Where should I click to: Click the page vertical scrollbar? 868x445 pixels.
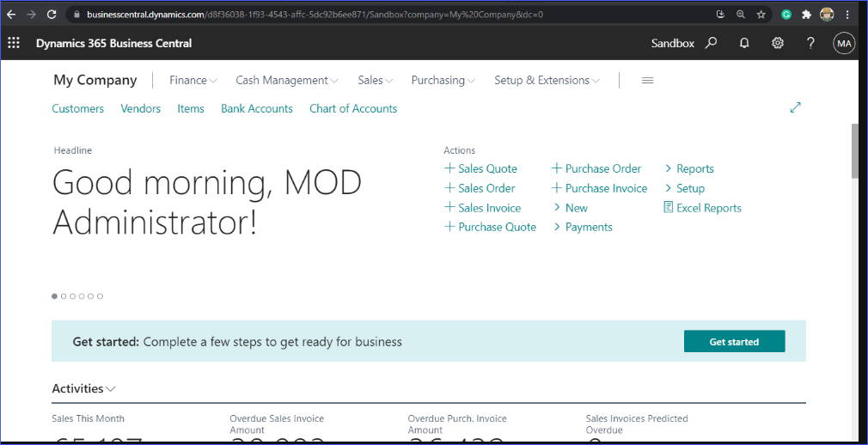[x=855, y=150]
